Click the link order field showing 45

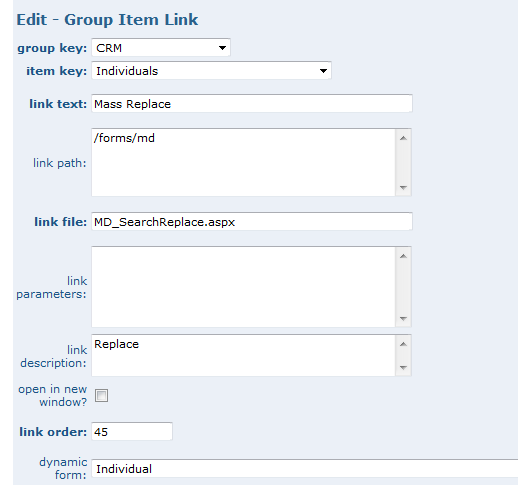[132, 432]
